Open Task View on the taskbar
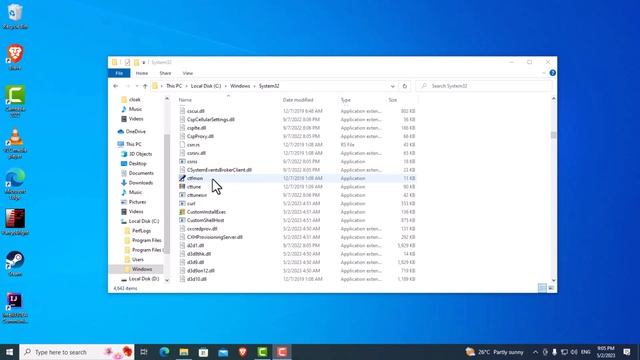The image size is (640, 360). pos(144,352)
